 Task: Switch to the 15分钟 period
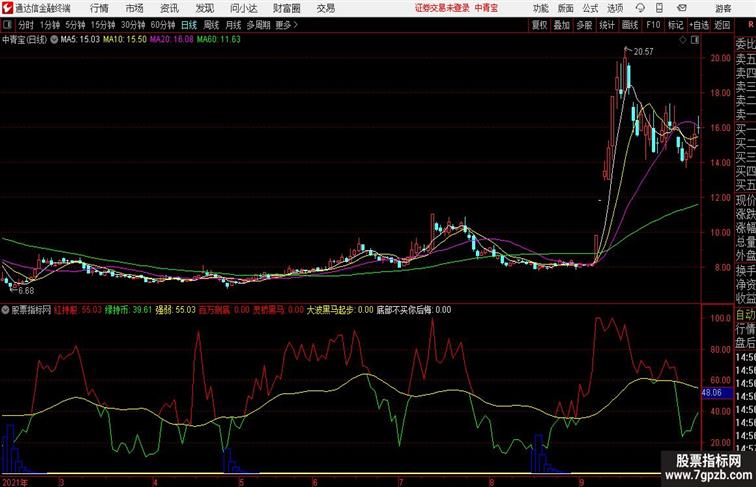[x=103, y=25]
